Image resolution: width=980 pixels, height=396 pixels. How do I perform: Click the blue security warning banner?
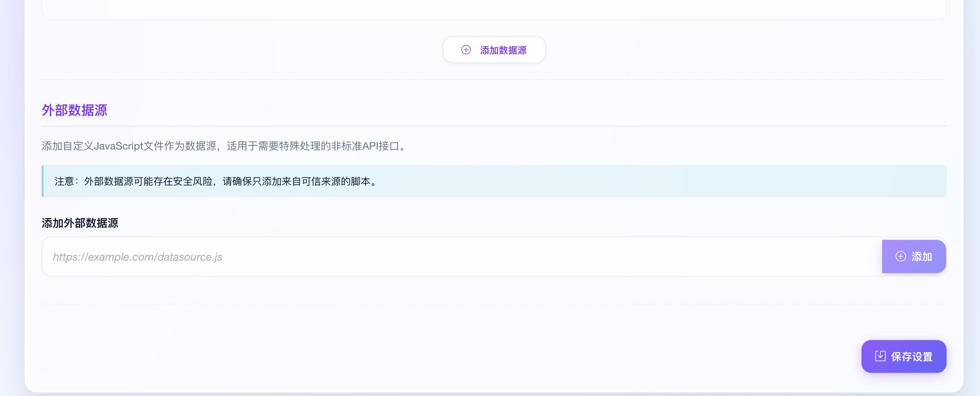pyautogui.click(x=641, y=181)
